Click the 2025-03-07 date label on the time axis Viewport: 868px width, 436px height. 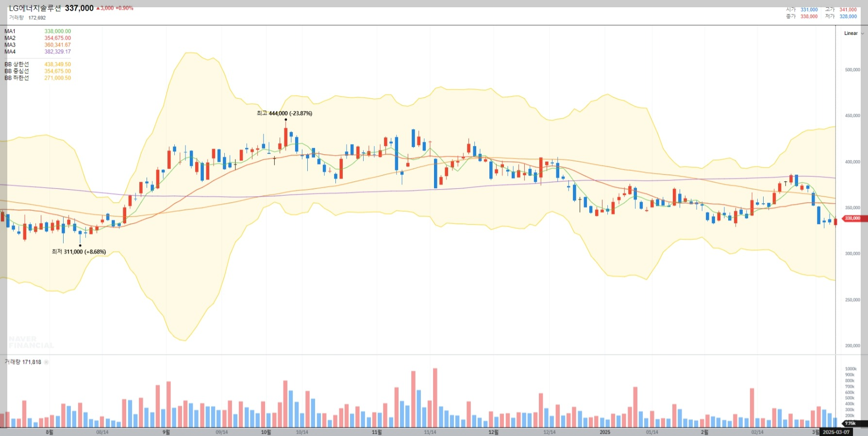point(836,432)
